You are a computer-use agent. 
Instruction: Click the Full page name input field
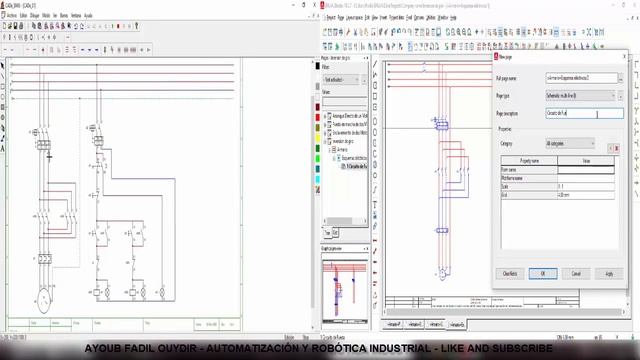(582, 78)
